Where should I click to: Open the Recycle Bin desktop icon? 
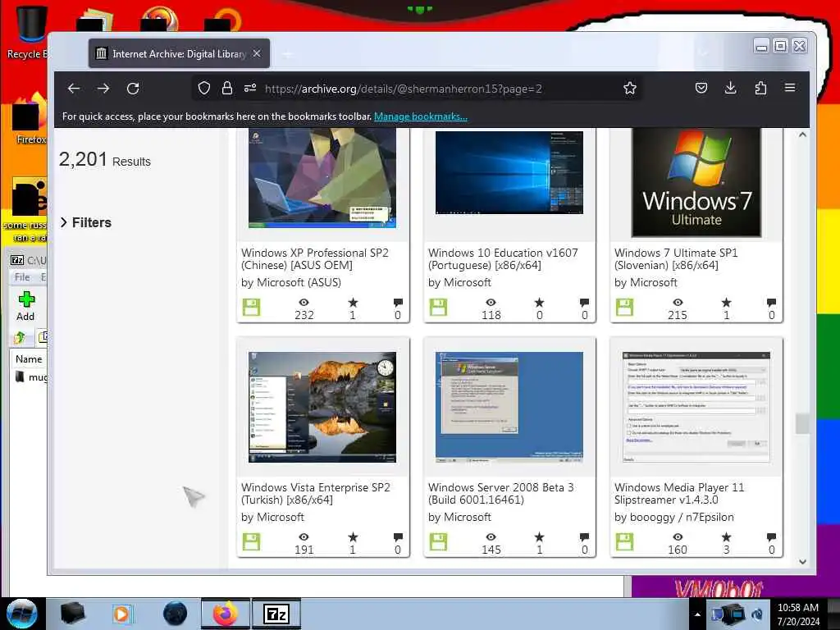click(31, 30)
